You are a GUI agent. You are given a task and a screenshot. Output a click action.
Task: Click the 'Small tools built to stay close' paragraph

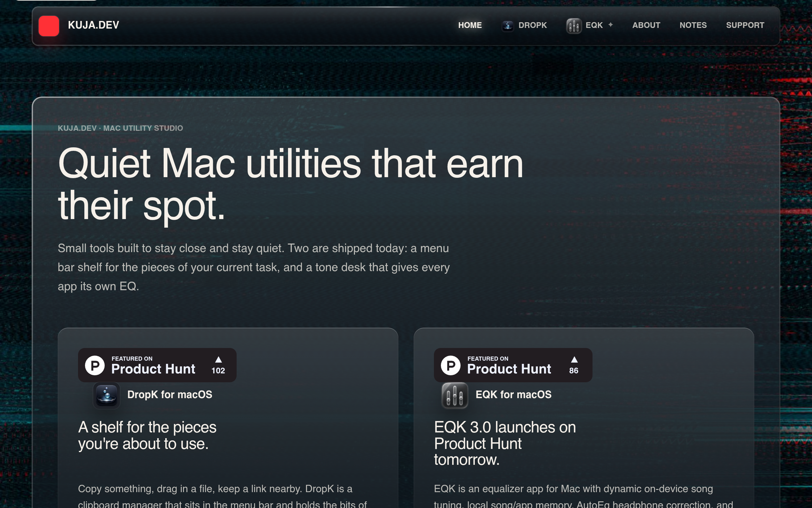[253, 267]
